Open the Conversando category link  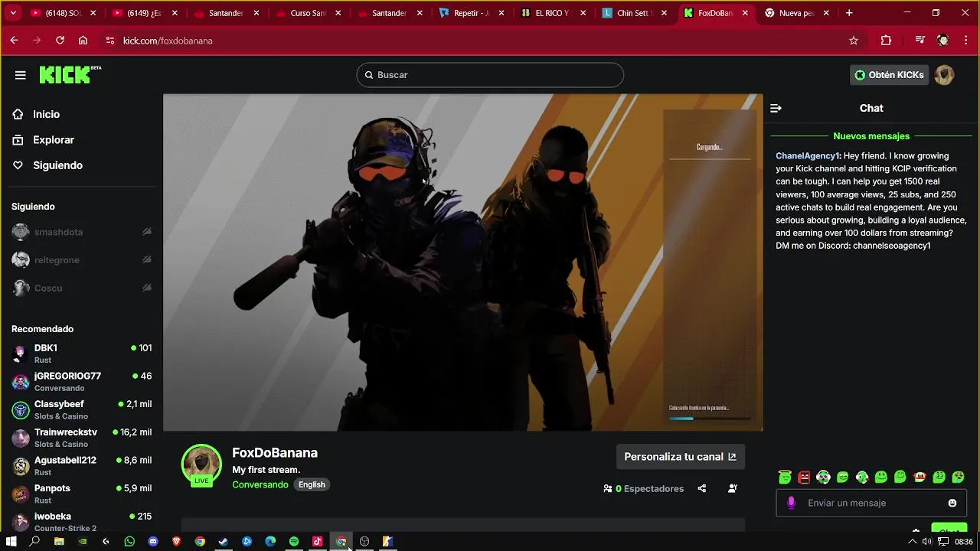[260, 484]
